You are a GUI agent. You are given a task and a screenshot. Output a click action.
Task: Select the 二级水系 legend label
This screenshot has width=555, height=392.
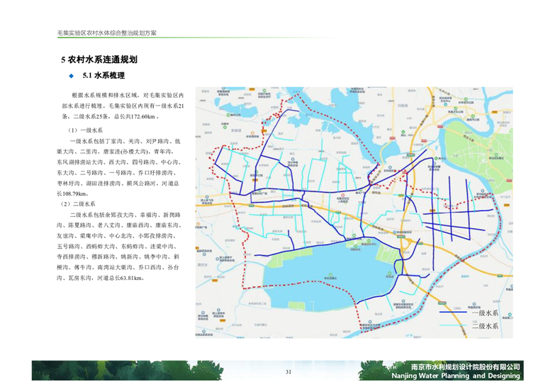[486, 326]
